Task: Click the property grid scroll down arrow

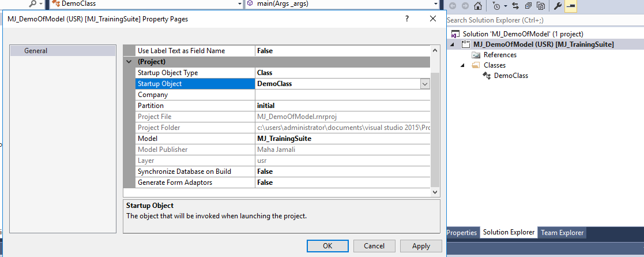Action: tap(435, 192)
